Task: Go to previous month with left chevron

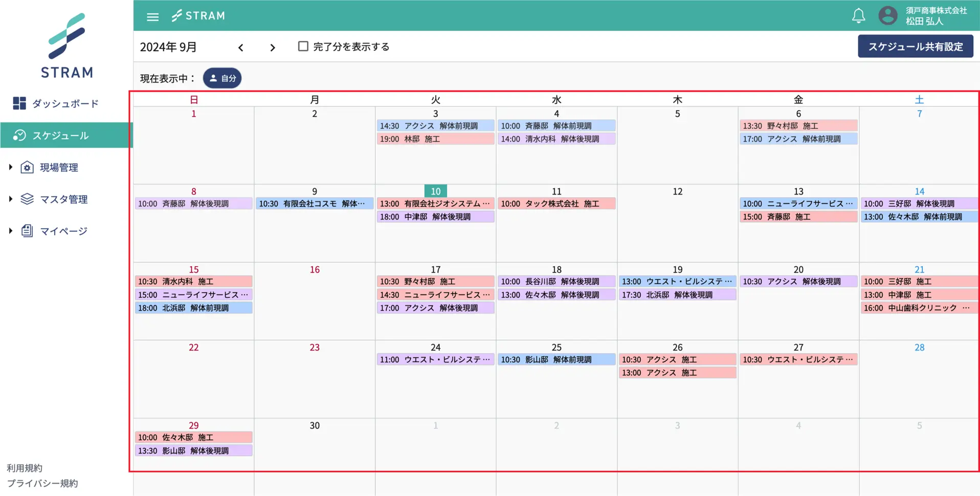Action: pos(241,48)
